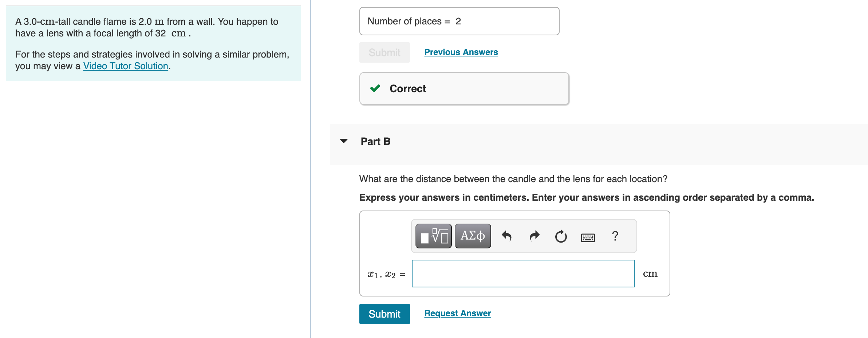868x338 pixels.
Task: Open Previous Answers
Action: (461, 52)
